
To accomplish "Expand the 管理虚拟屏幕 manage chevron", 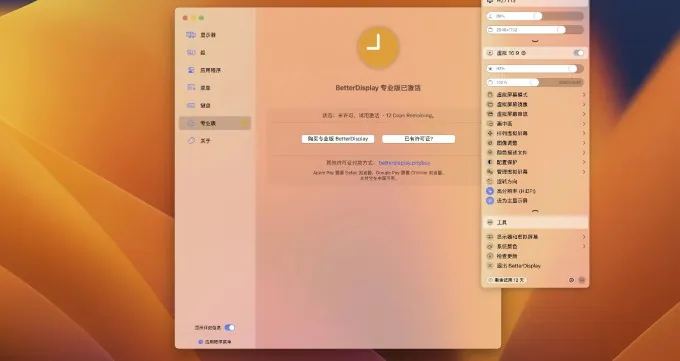I will 584,172.
